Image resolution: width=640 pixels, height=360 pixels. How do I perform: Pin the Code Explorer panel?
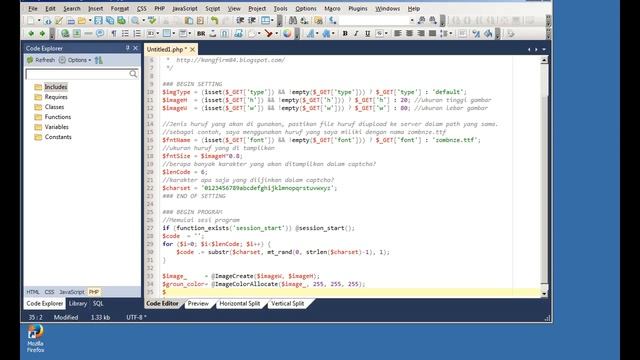(127, 48)
